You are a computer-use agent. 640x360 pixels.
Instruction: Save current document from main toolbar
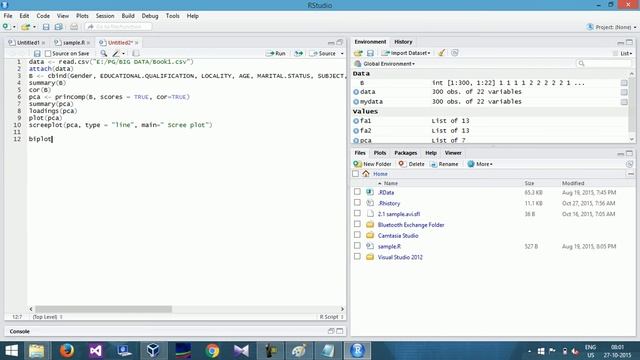pyautogui.click(x=46, y=27)
